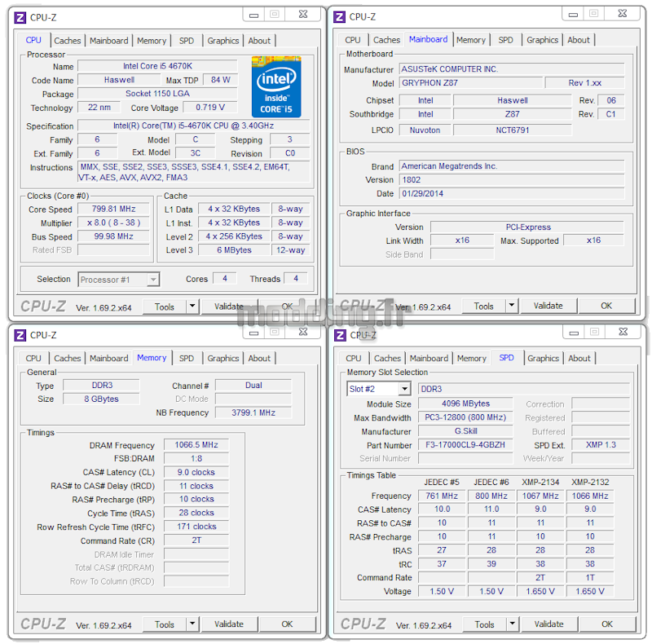The image size is (652, 644).
Task: Open Graphics tab in Mainboard window
Action: (x=543, y=40)
